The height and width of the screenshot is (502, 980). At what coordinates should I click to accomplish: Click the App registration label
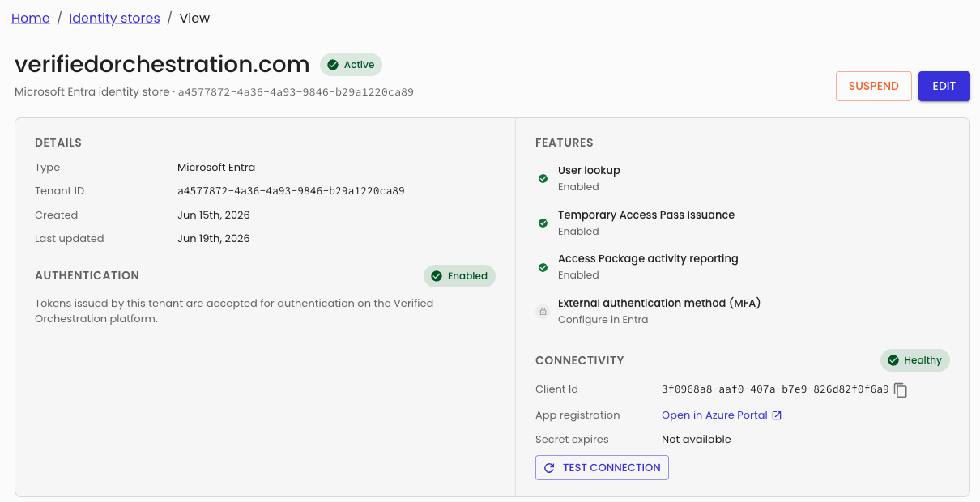(577, 415)
